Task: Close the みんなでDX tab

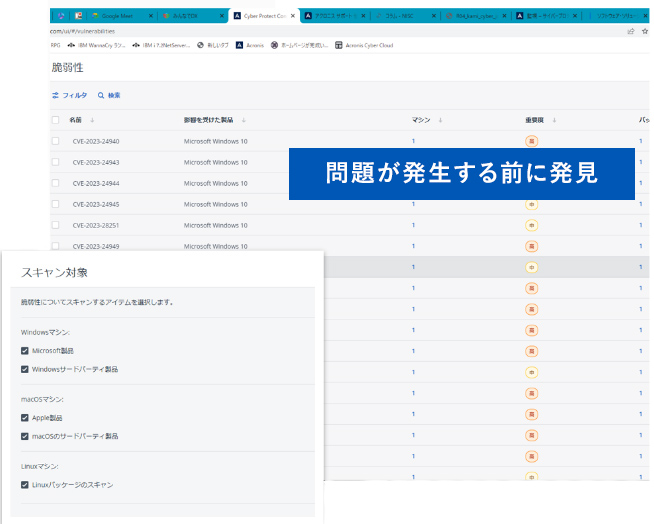Action: click(x=221, y=16)
